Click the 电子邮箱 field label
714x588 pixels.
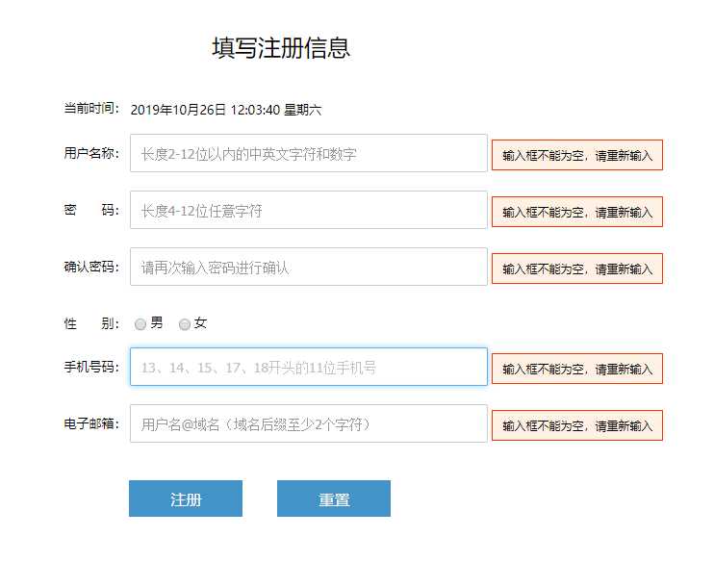[90, 423]
